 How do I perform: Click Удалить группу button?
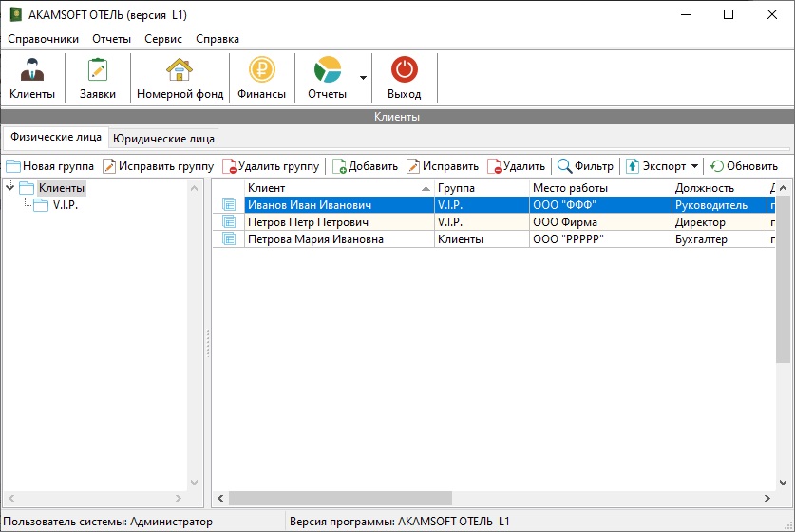click(x=270, y=166)
